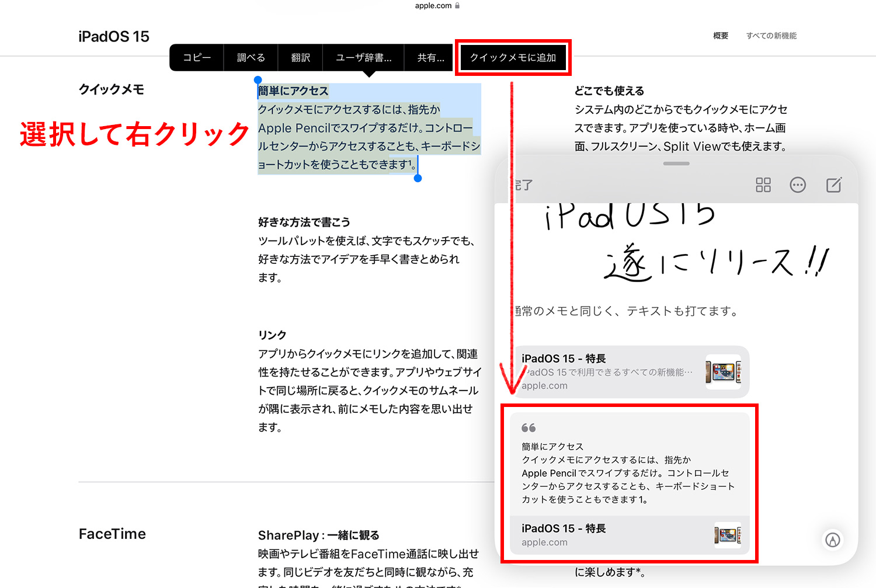Tap コピー in the text selection menu
This screenshot has height=588, width=876.
(x=197, y=57)
